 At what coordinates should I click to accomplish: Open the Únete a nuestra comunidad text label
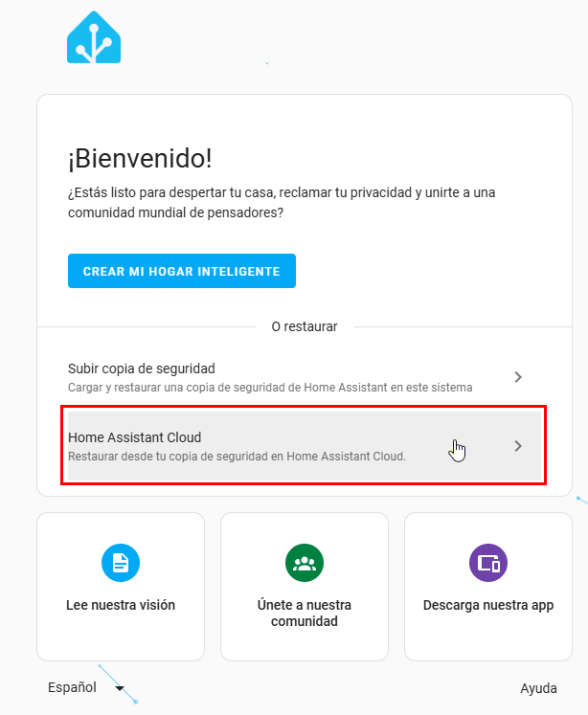pos(305,613)
